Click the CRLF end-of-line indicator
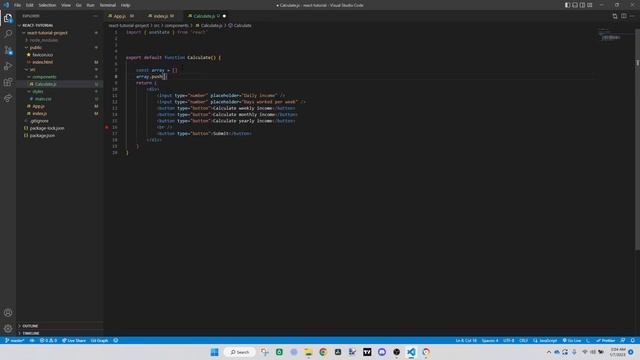The width and height of the screenshot is (640, 360). click(523, 340)
